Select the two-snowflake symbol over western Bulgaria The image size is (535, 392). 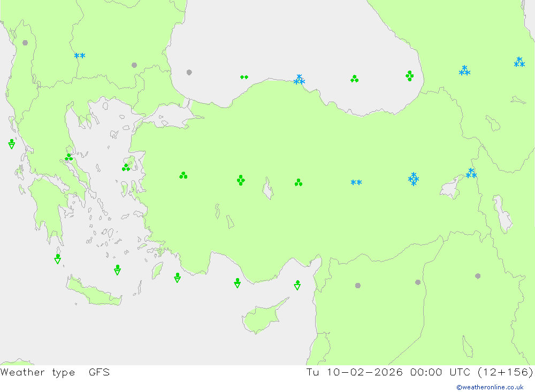pyautogui.click(x=80, y=56)
